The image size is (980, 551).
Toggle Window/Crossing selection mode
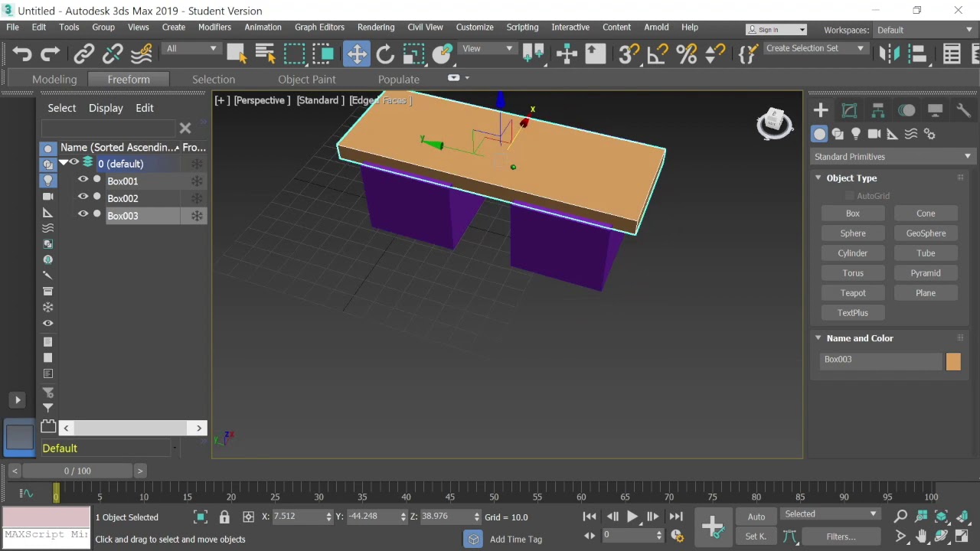click(x=324, y=54)
